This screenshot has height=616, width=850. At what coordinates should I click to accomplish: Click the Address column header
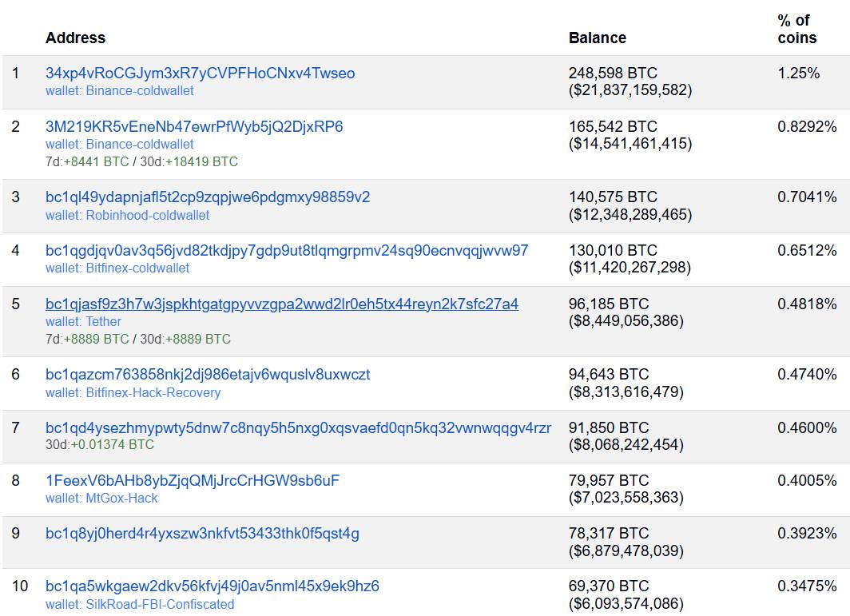pos(75,38)
